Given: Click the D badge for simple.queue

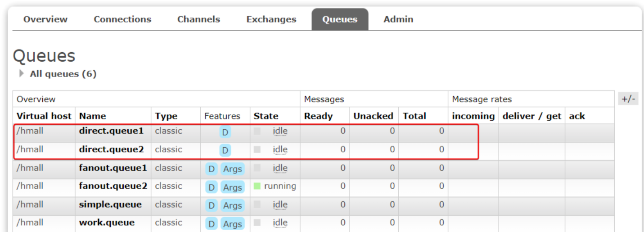Looking at the screenshot, I should tap(211, 205).
